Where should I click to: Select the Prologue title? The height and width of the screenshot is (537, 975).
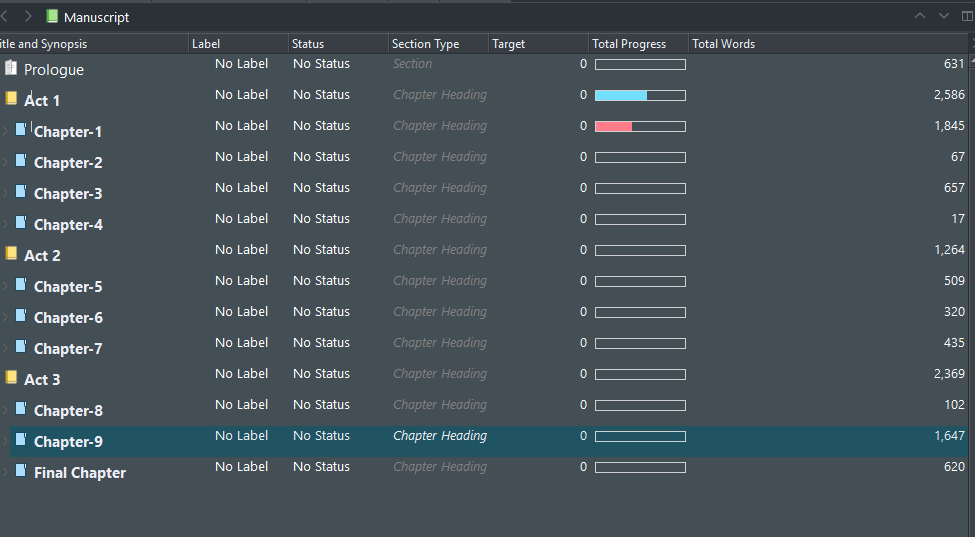tap(53, 70)
